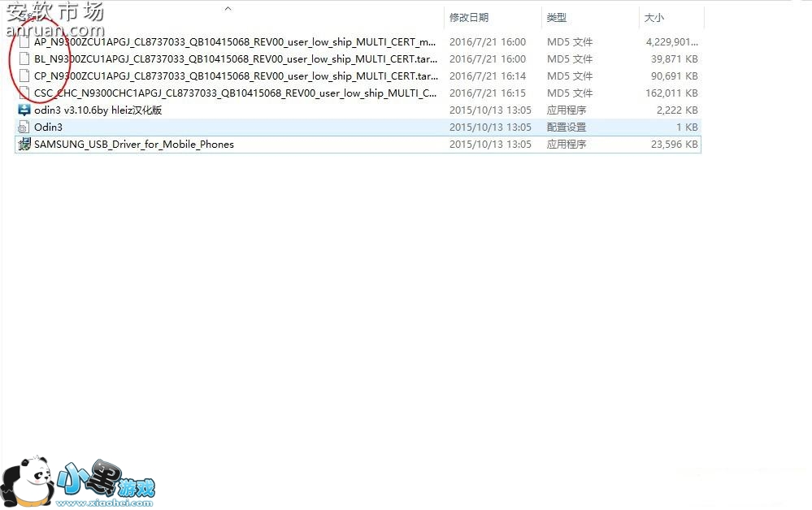
Task: Click the CP_N9300ZCU1APGJ file icon
Action: click(24, 76)
